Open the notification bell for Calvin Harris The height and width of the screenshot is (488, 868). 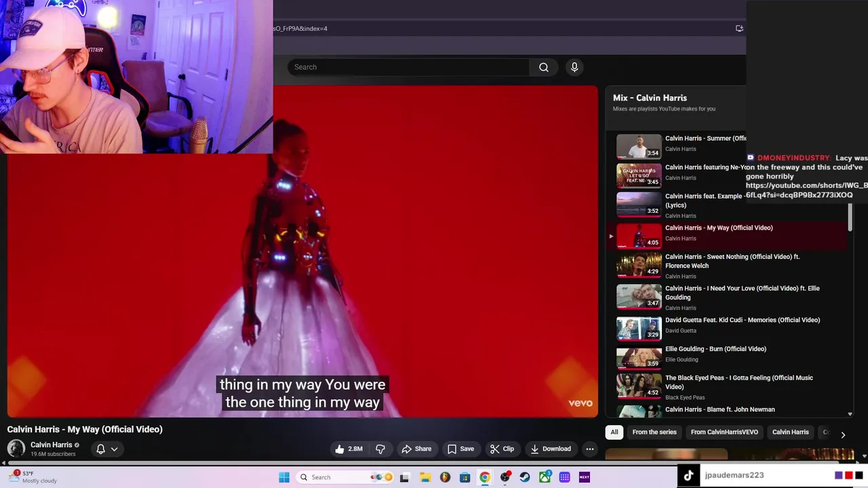100,449
